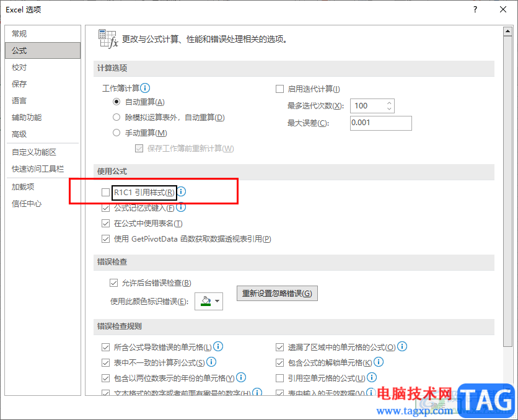
Task: Open the 校对 options category
Action: [43, 68]
